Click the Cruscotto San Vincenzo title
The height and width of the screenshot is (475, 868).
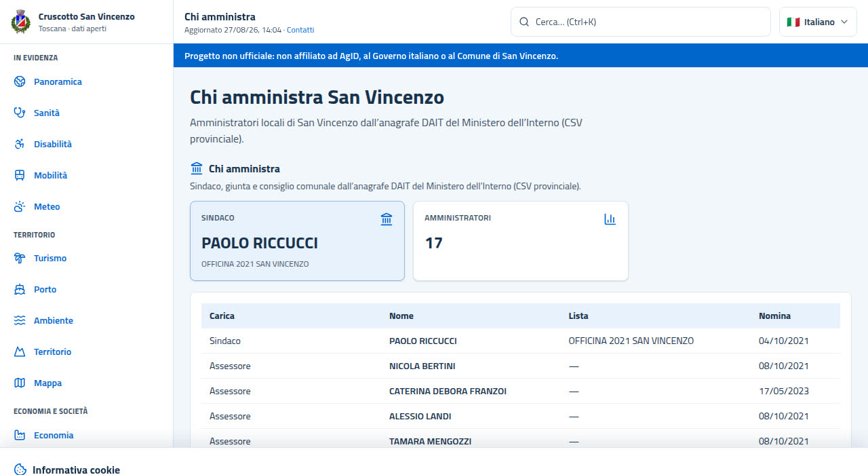(86, 16)
